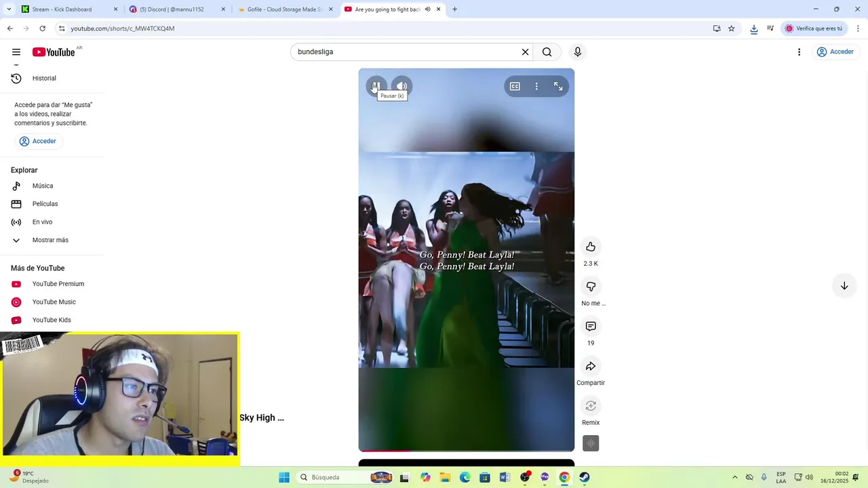The height and width of the screenshot is (488, 868).
Task: Click the address bar URL
Action: click(123, 28)
